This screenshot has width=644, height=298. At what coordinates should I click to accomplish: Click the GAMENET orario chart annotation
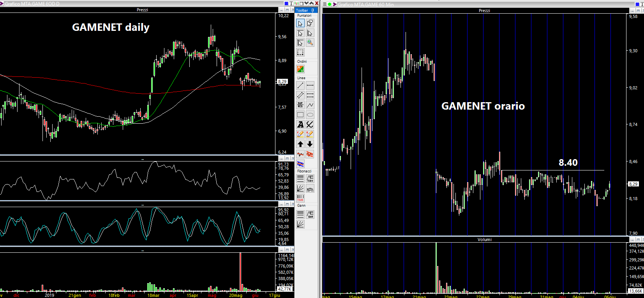(483, 106)
